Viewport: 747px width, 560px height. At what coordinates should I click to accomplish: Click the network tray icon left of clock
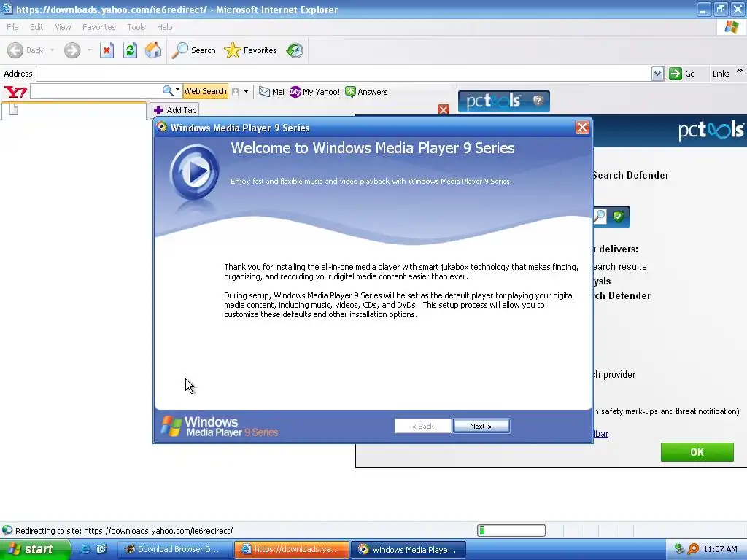(679, 549)
